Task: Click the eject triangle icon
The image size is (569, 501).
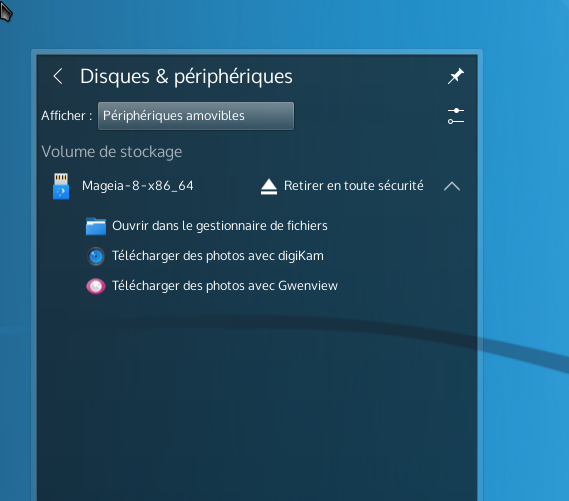Action: tap(269, 186)
